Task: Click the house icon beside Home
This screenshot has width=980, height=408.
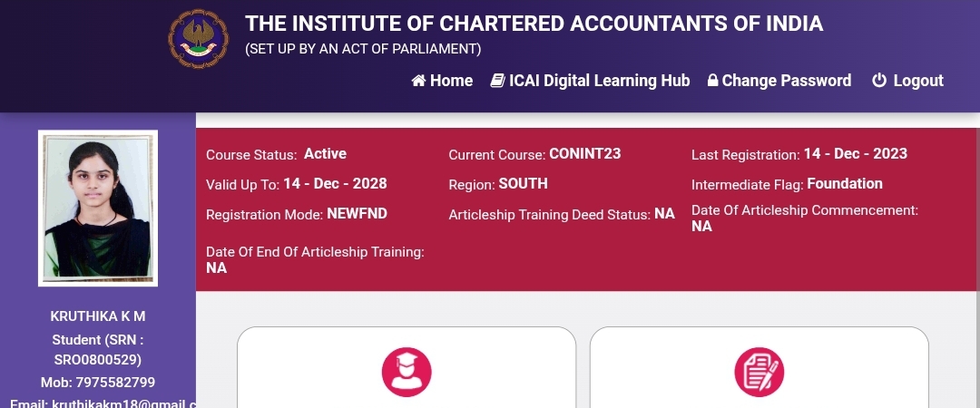Action: point(418,81)
